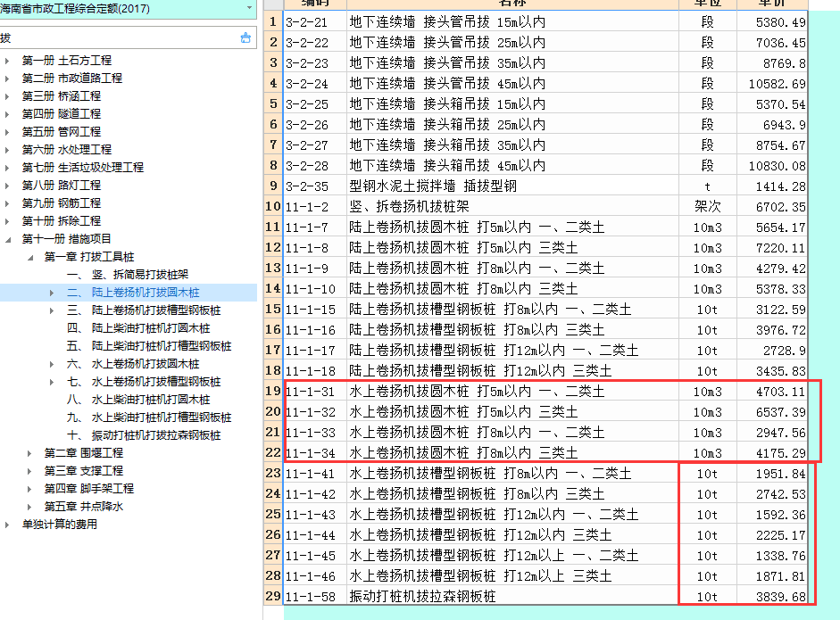Click code cell 11-1-7
Image resolution: width=840 pixels, height=620 pixels.
coord(315,227)
